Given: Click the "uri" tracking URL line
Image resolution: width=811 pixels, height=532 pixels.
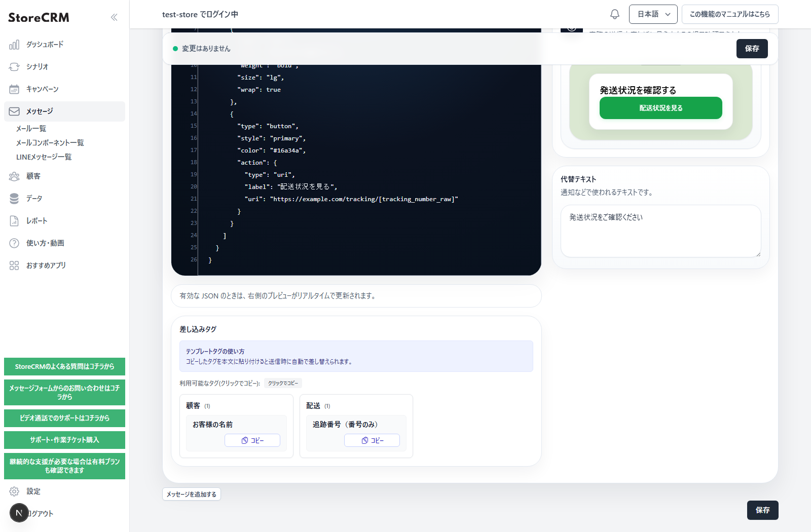Looking at the screenshot, I should 351,199.
